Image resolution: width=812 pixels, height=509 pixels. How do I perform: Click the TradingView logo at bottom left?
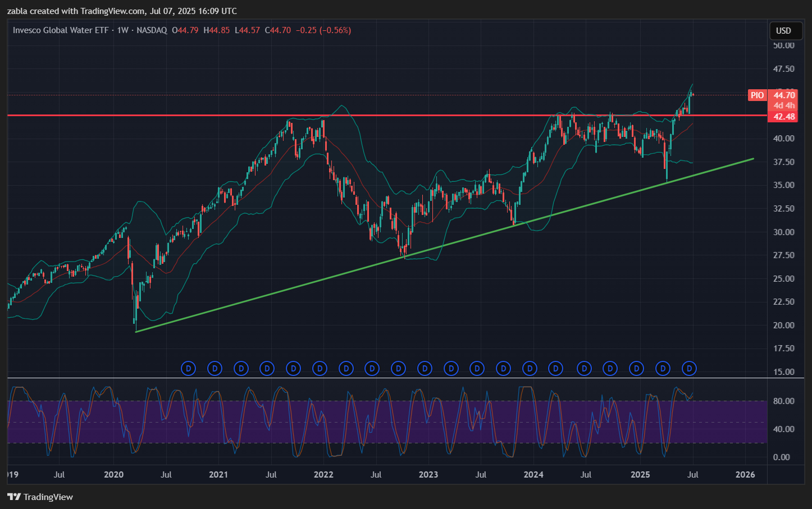(x=40, y=497)
